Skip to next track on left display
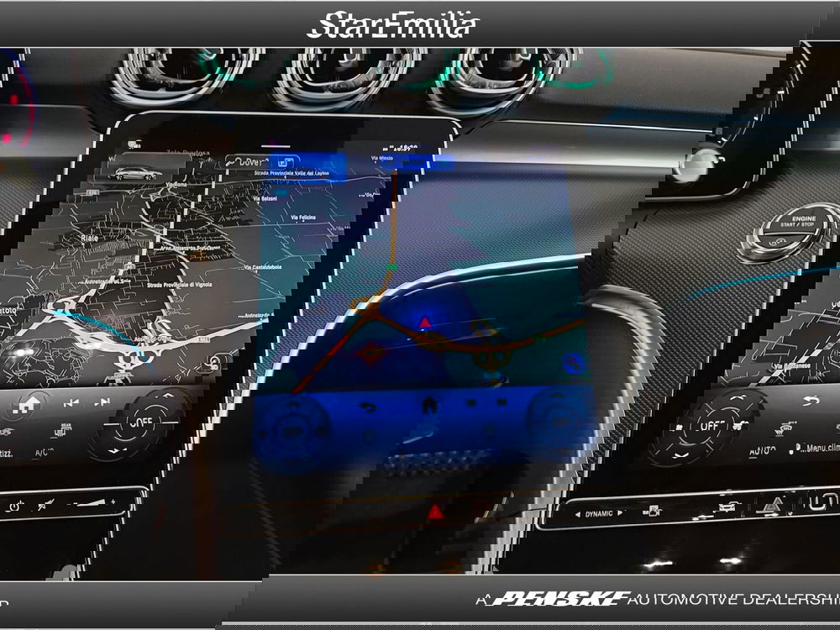840x630 pixels. click(102, 403)
